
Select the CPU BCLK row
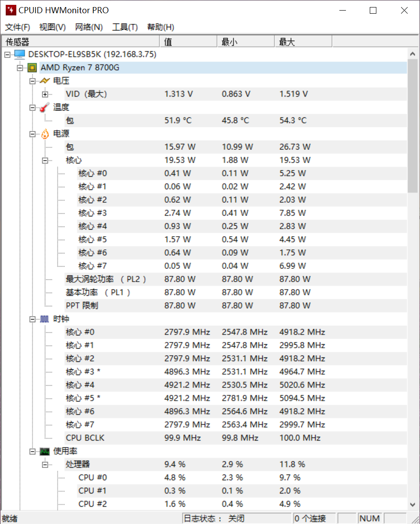pos(236,438)
